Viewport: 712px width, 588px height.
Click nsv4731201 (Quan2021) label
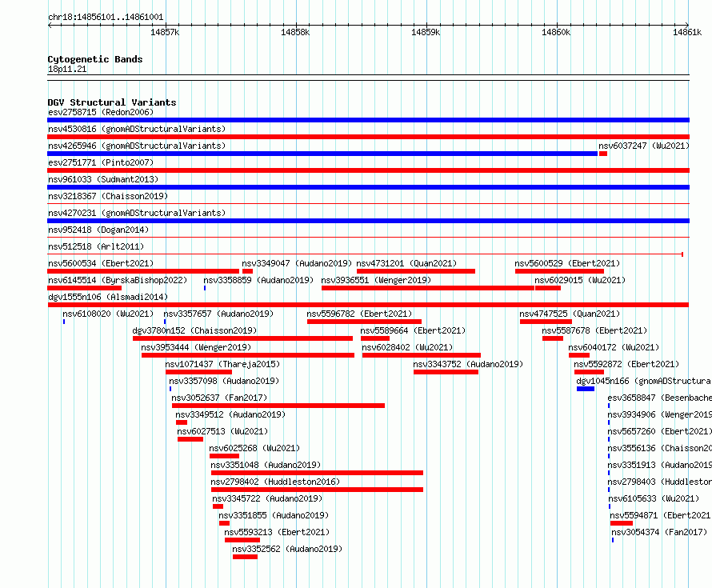(406, 263)
